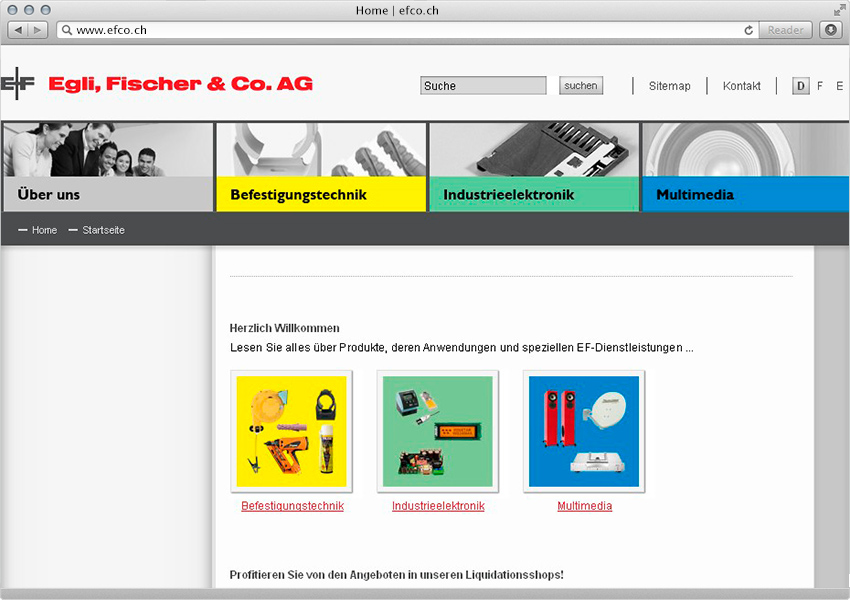Click the yellow Befestigungstechnik product image
The height and width of the screenshot is (600, 850).
click(292, 431)
